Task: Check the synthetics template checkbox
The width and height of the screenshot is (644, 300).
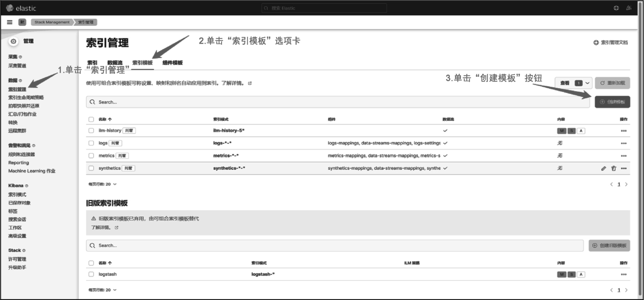Action: click(91, 168)
